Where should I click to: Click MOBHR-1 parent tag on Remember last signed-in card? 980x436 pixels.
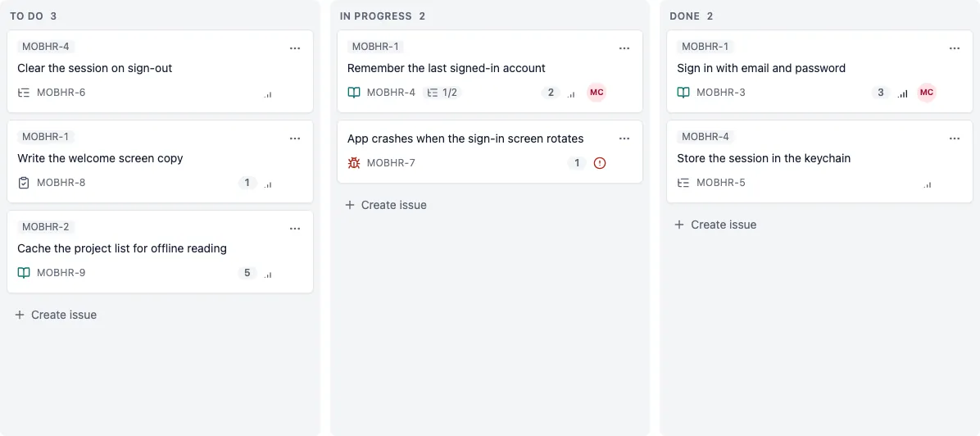point(375,46)
